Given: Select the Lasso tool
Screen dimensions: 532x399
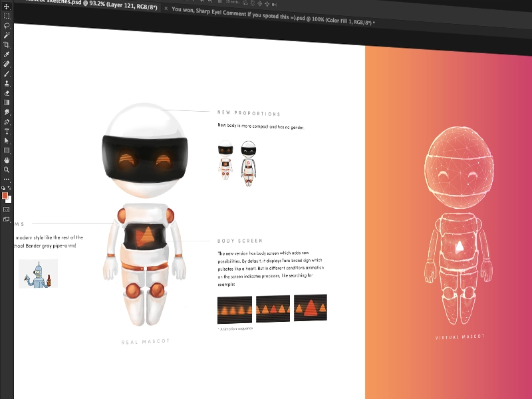Looking at the screenshot, I should (x=7, y=26).
